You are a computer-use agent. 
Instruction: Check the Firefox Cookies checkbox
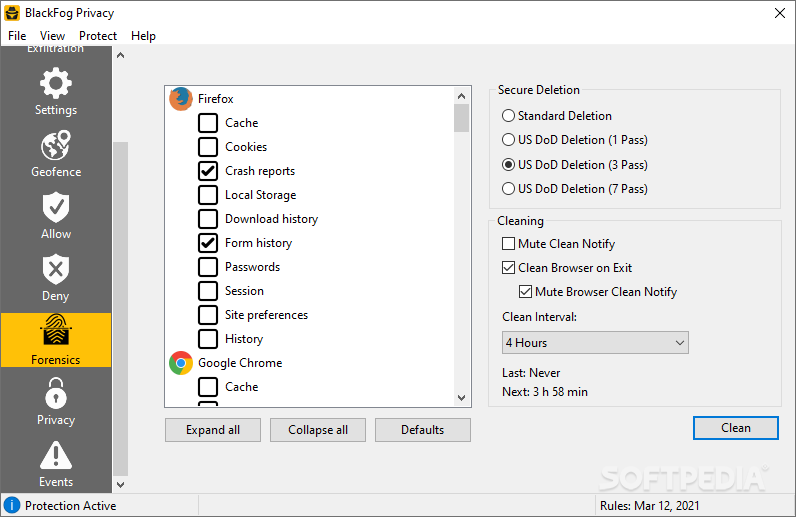(x=208, y=147)
